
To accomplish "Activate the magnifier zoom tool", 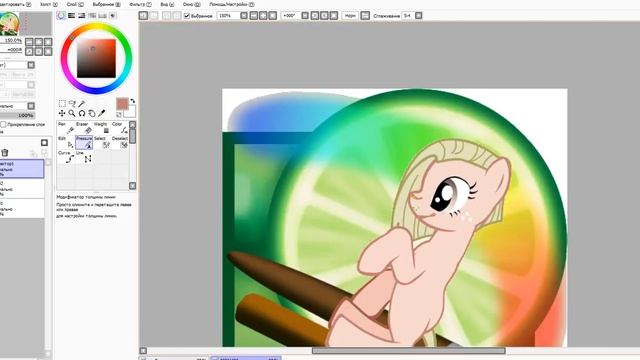I will pos(72,113).
